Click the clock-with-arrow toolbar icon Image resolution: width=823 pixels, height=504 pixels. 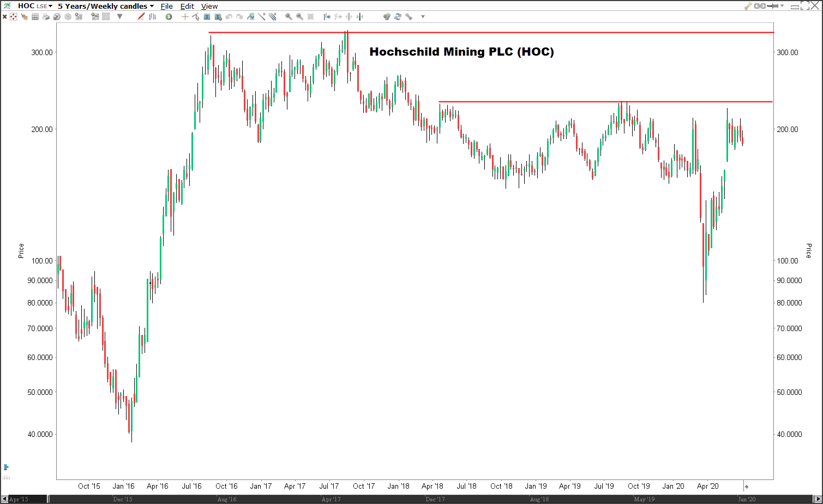tap(57, 17)
